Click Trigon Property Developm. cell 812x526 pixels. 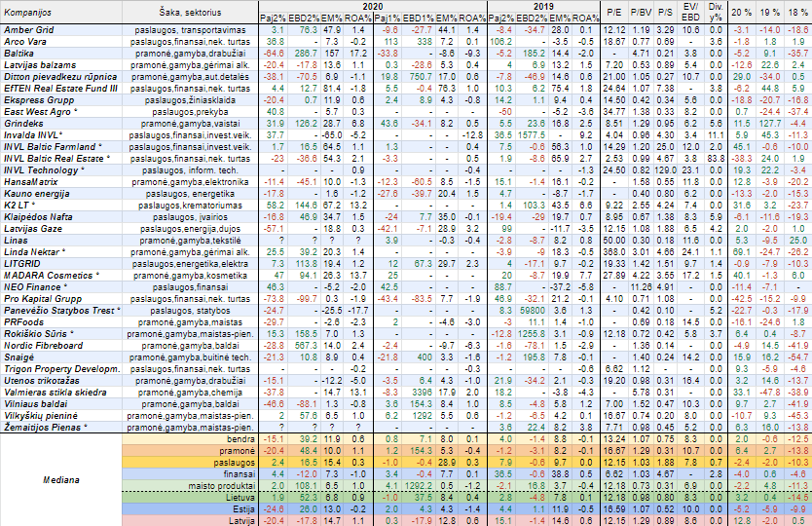pyautogui.click(x=61, y=369)
